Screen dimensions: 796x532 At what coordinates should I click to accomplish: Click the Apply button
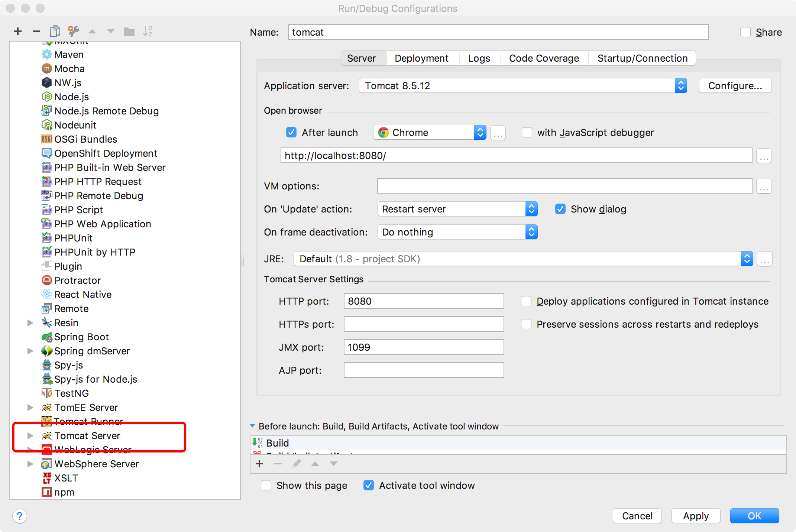click(x=696, y=516)
